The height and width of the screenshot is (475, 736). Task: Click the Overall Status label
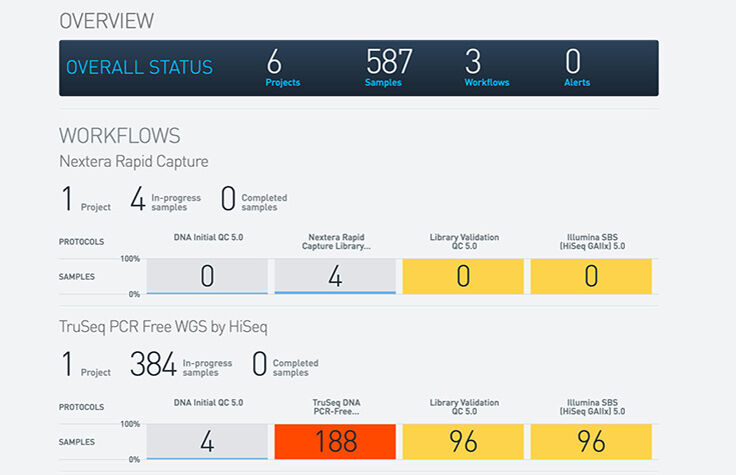coord(139,68)
